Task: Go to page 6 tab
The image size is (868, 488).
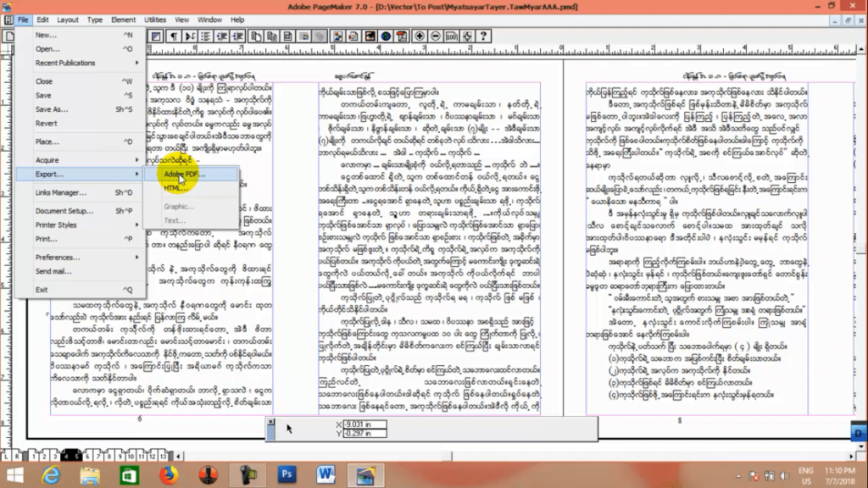Action: point(87,457)
